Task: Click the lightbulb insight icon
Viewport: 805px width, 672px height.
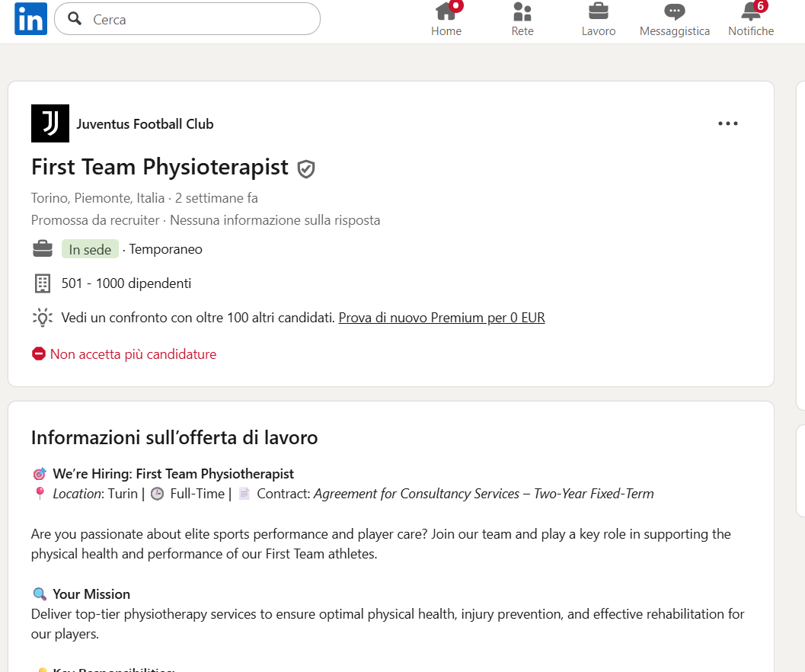Action: coord(43,318)
